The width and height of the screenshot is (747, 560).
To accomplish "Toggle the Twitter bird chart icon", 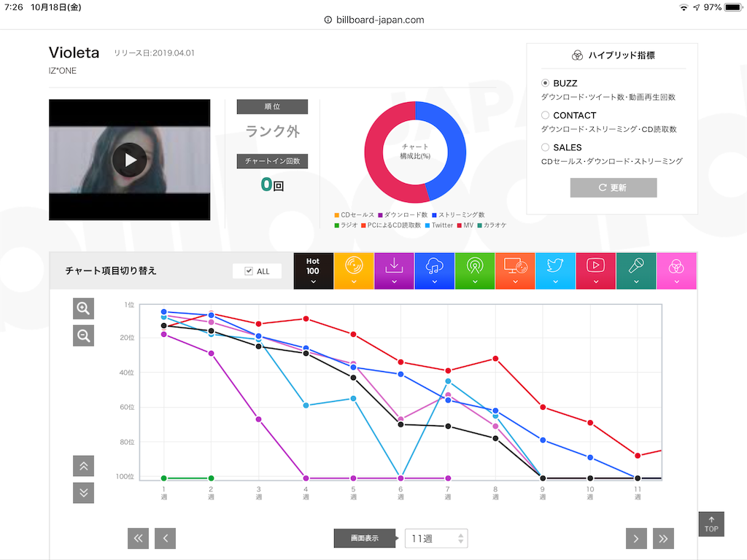I will tap(555, 271).
